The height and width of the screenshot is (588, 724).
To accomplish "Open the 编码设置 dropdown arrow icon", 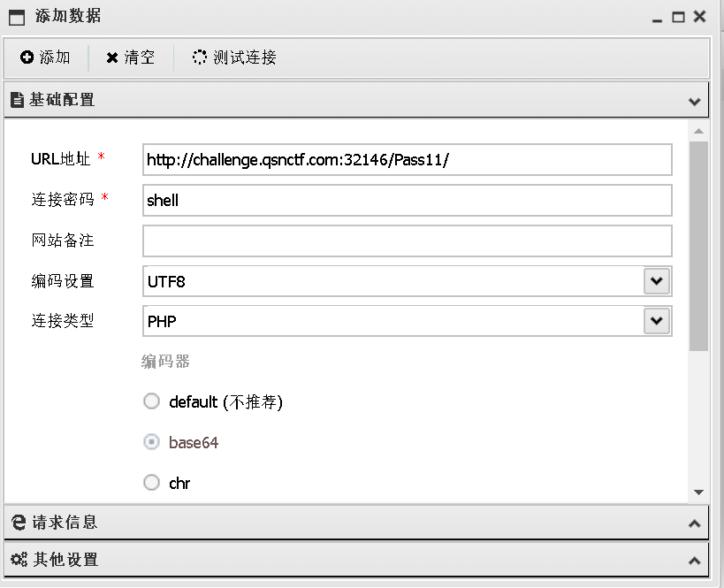I will 657,280.
